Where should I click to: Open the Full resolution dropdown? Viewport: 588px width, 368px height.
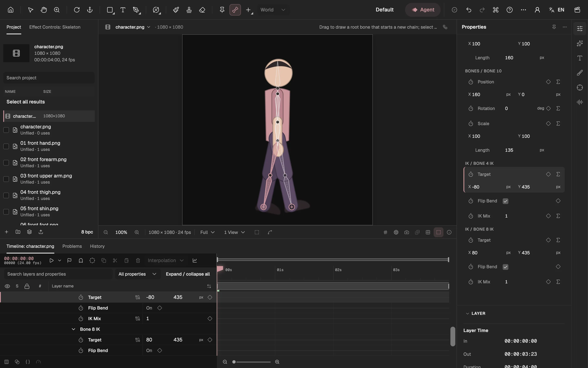pos(207,232)
